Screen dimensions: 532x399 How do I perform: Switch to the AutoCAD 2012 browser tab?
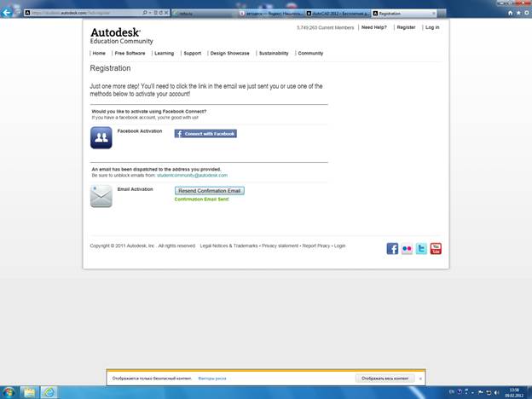tap(338, 14)
